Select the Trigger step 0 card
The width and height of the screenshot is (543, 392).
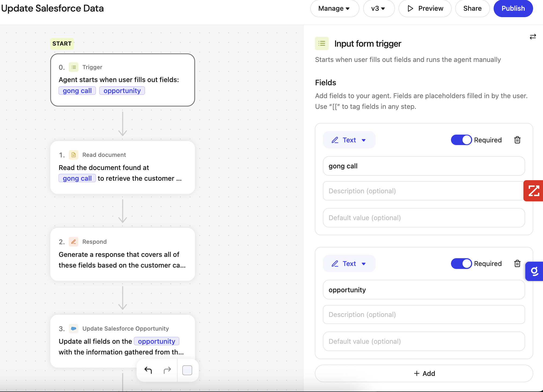coord(123,80)
